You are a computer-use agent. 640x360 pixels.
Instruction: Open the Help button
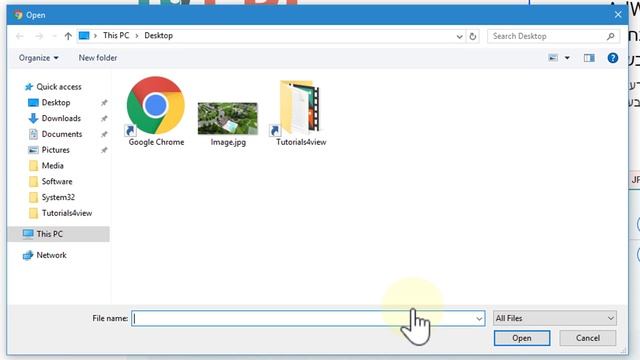point(613,58)
